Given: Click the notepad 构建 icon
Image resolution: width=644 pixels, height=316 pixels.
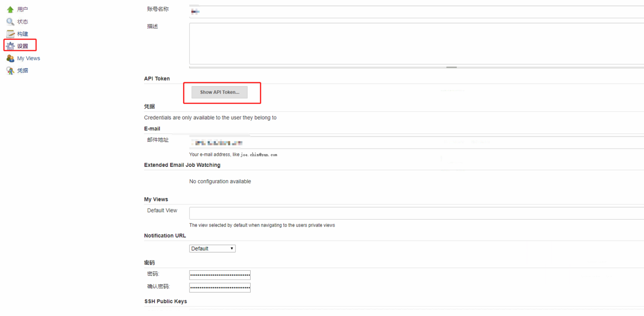Looking at the screenshot, I should [x=10, y=34].
